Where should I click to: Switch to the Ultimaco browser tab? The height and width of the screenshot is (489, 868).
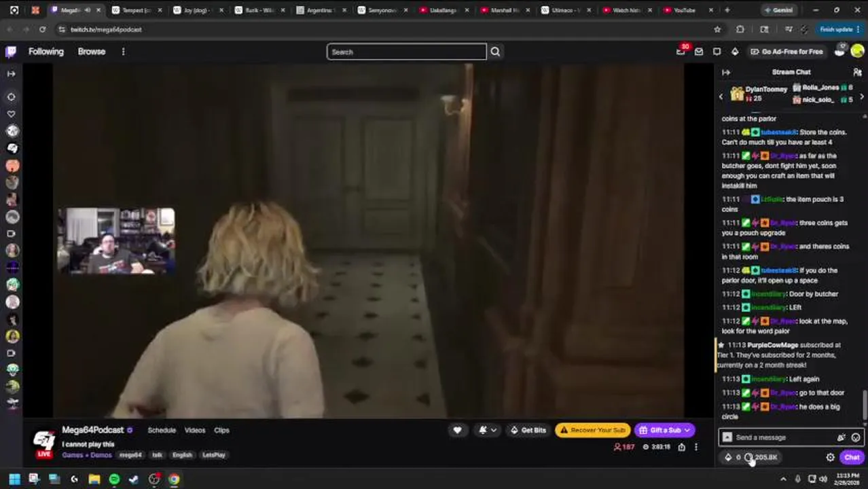pos(567,10)
